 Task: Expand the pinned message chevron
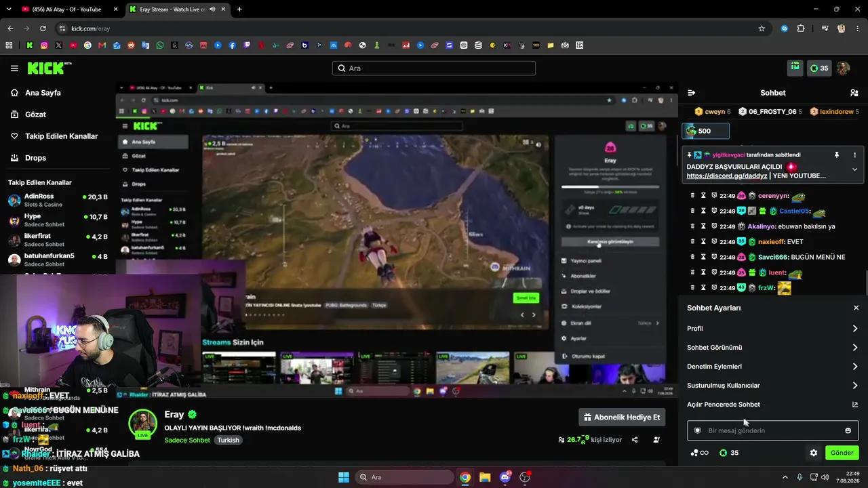pos(854,169)
